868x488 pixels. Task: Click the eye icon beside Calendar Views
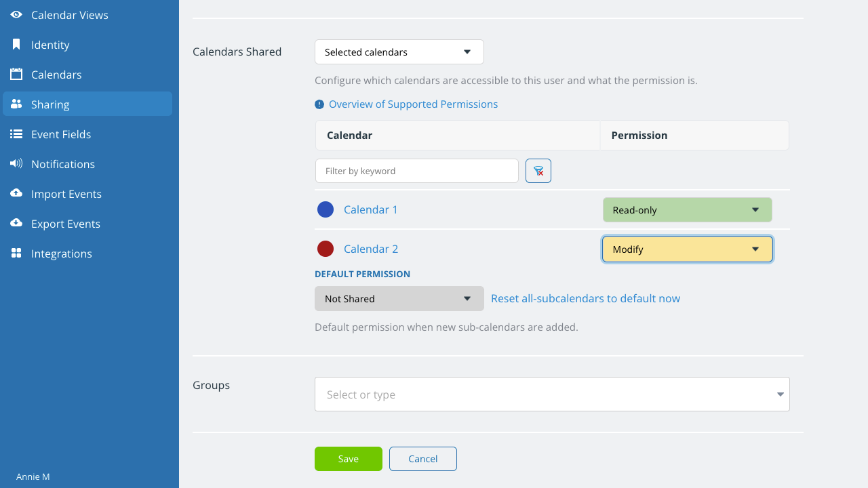coord(16,15)
